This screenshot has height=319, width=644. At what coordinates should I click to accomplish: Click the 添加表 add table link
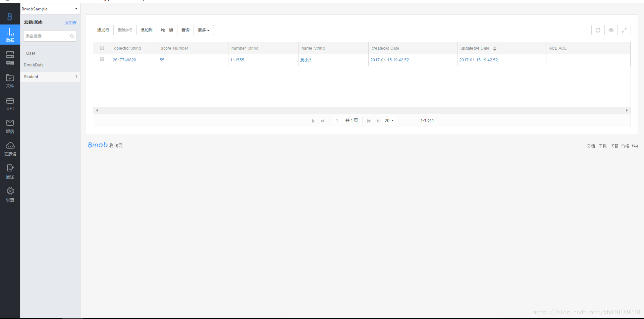coord(70,23)
